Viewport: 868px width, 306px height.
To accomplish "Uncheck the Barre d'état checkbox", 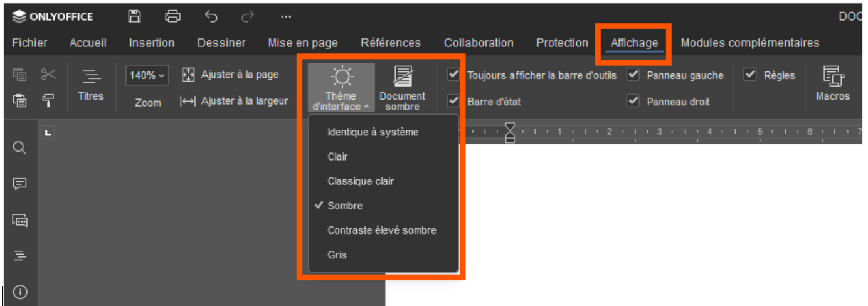I will click(x=453, y=100).
